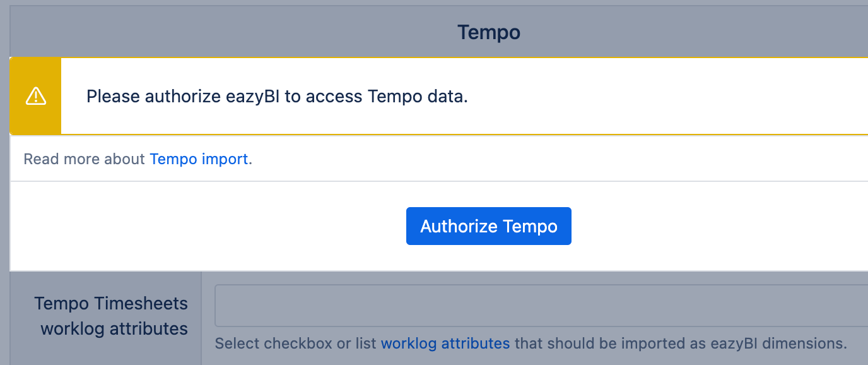Click the "Select checkbox or list" hint text
This screenshot has width=868, height=365.
[296, 344]
